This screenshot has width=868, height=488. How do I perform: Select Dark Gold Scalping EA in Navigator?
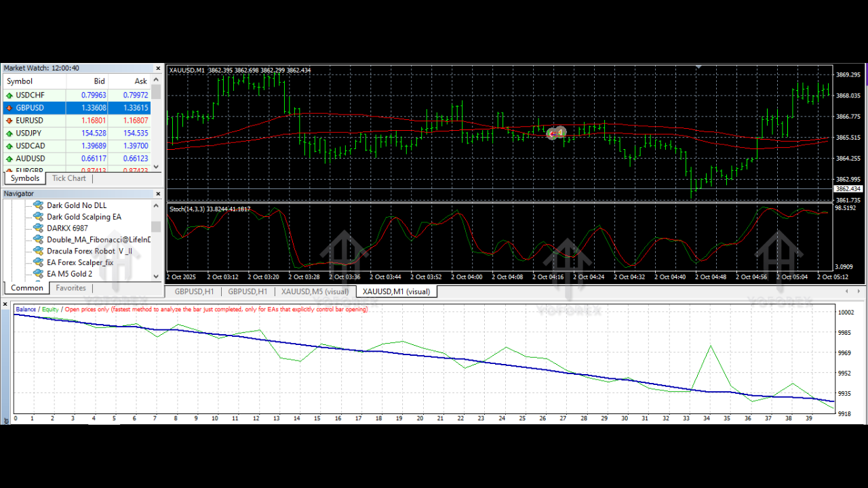[x=83, y=217]
